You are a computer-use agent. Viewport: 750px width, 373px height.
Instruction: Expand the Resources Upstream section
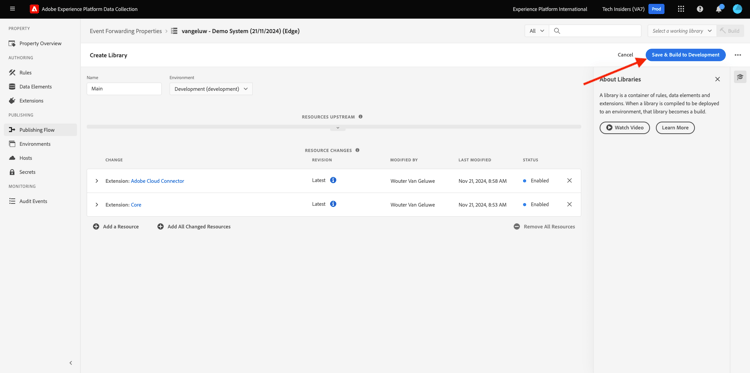click(338, 128)
